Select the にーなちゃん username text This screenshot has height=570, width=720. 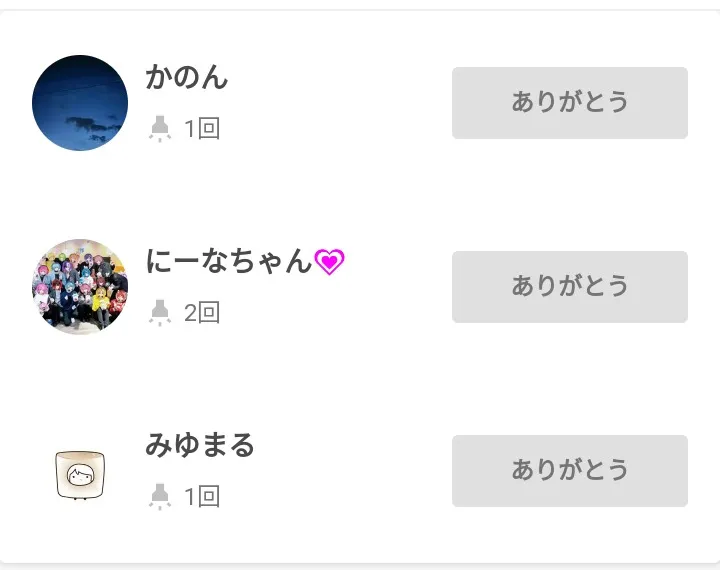[229, 261]
